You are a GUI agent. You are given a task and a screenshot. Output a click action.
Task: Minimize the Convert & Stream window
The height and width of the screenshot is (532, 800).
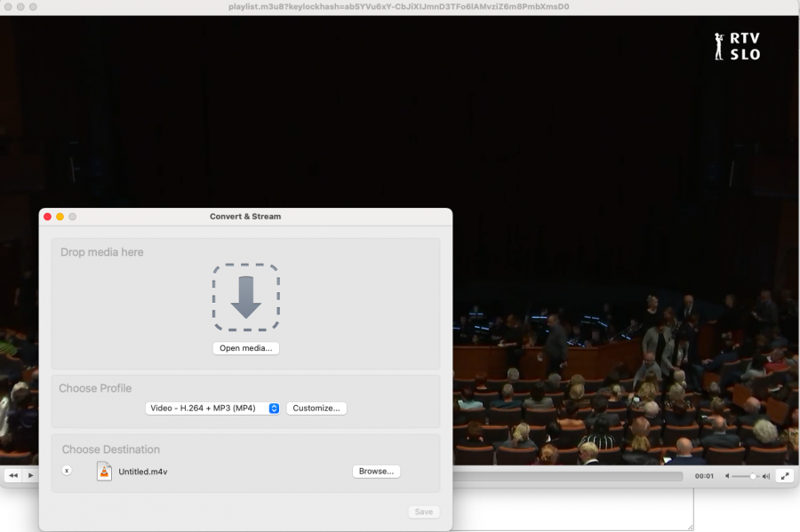(x=60, y=217)
